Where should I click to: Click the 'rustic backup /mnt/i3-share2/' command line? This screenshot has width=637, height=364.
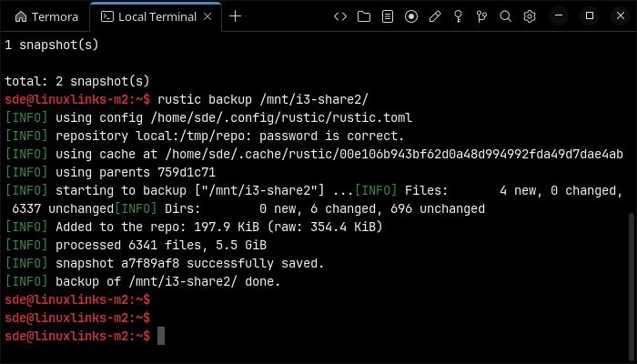pos(262,99)
